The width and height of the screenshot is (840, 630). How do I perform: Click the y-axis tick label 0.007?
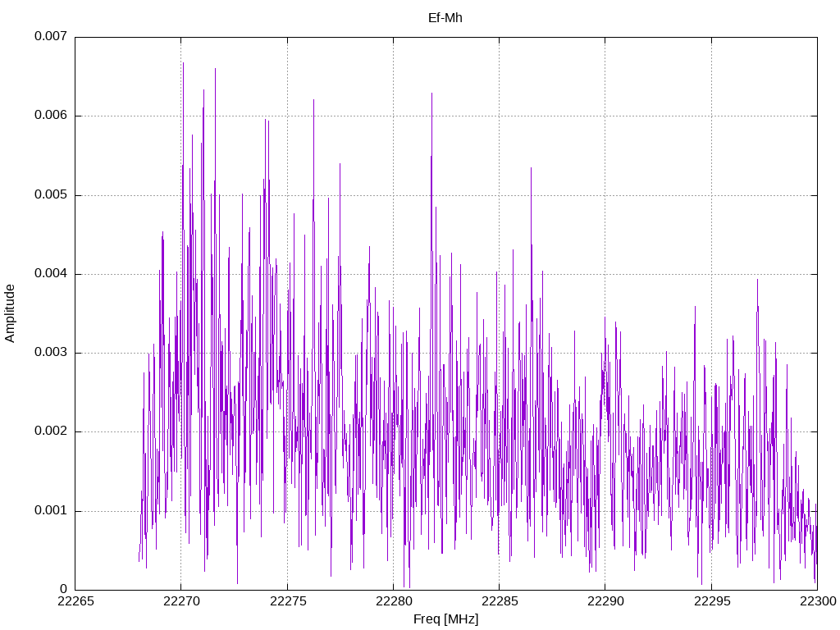coord(51,36)
